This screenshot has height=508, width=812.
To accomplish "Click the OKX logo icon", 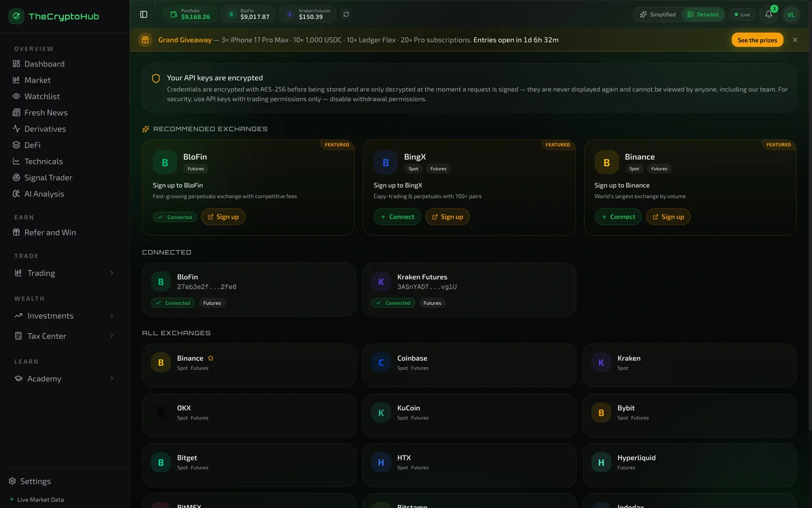I will click(x=161, y=412).
